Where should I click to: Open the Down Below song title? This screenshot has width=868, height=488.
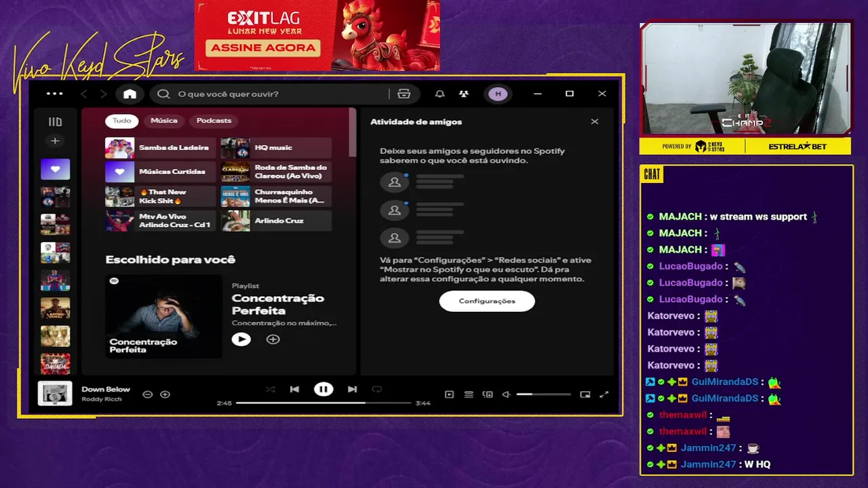106,389
